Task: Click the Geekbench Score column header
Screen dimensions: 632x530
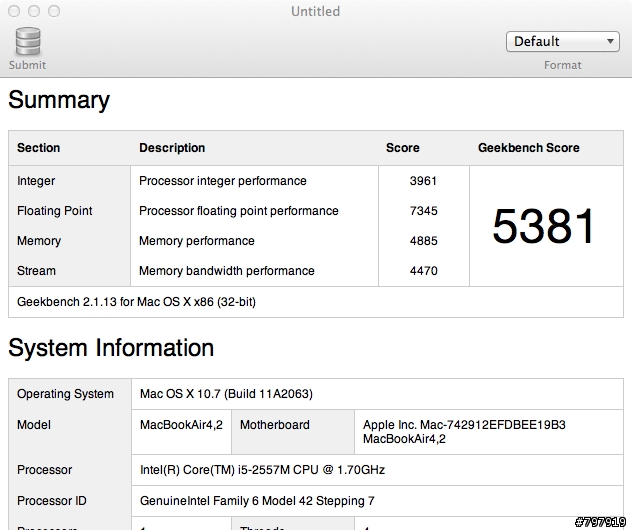Action: (529, 148)
